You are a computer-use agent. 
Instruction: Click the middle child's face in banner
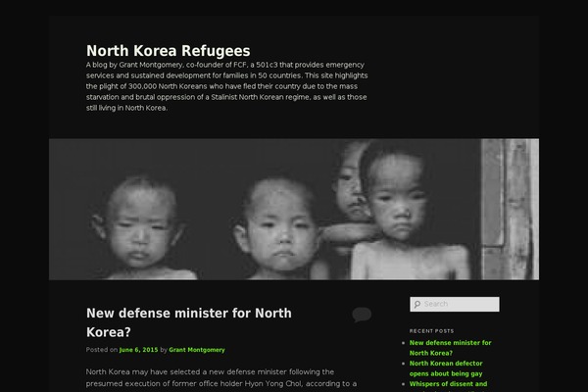click(x=281, y=227)
